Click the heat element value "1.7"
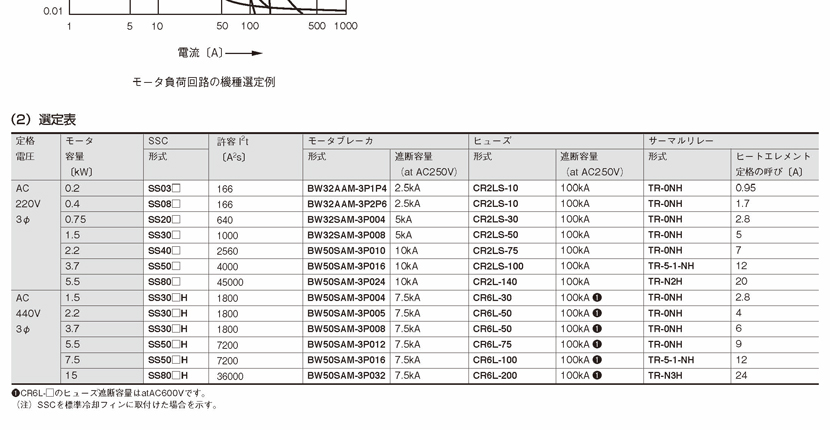The height and width of the screenshot is (430, 830). coord(743,203)
